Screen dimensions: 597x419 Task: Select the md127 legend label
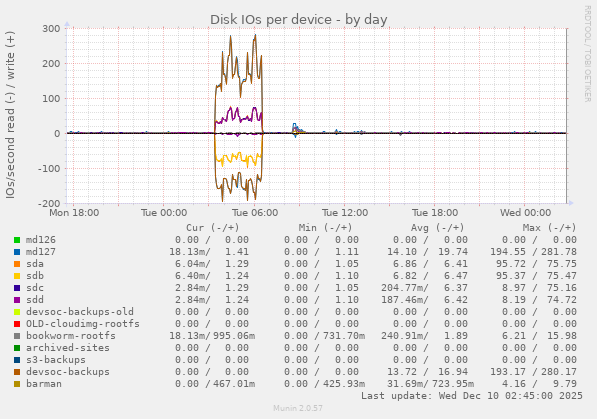(41, 252)
